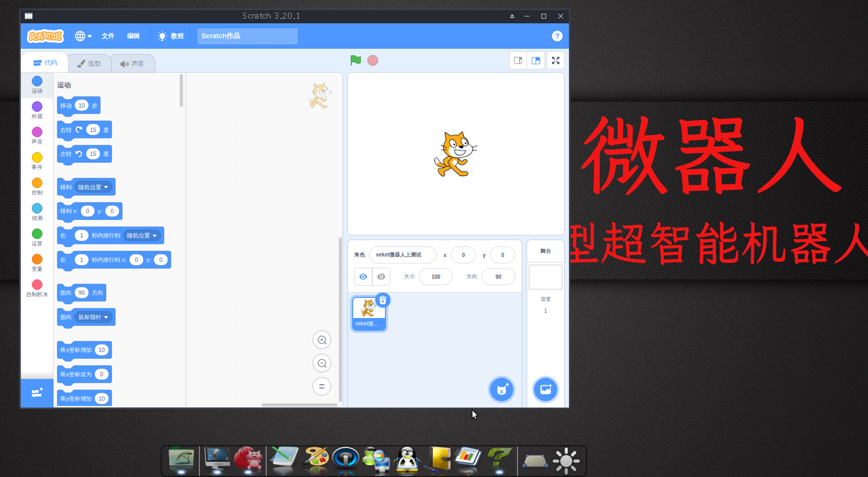
Task: Click the 左转 15 度 block
Action: click(x=84, y=154)
